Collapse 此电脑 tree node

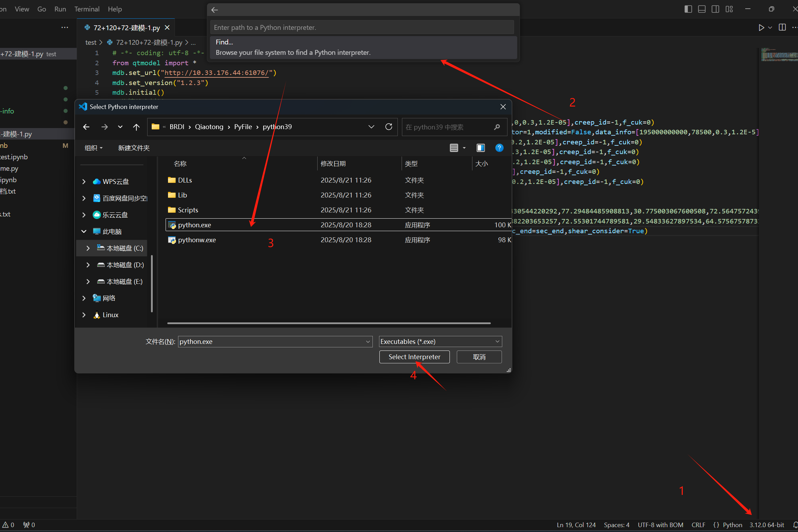pyautogui.click(x=84, y=231)
